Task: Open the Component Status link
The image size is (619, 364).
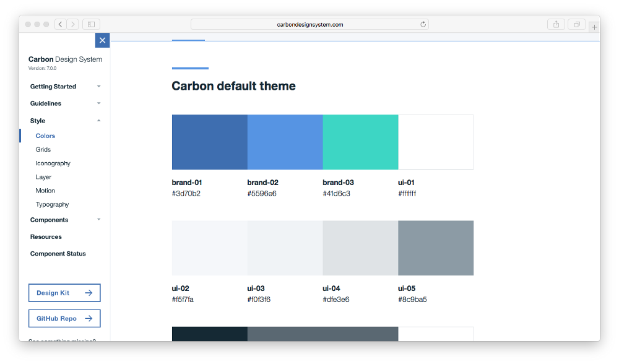Action: coord(58,254)
